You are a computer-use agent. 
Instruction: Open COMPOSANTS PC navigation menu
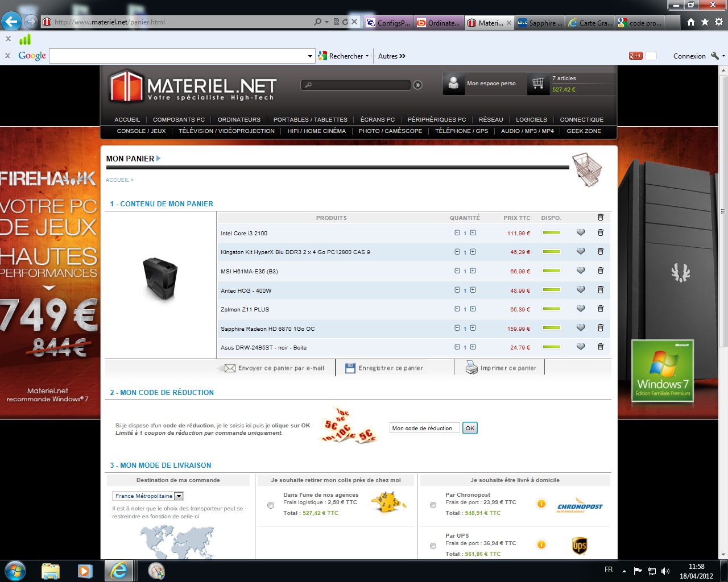point(179,119)
